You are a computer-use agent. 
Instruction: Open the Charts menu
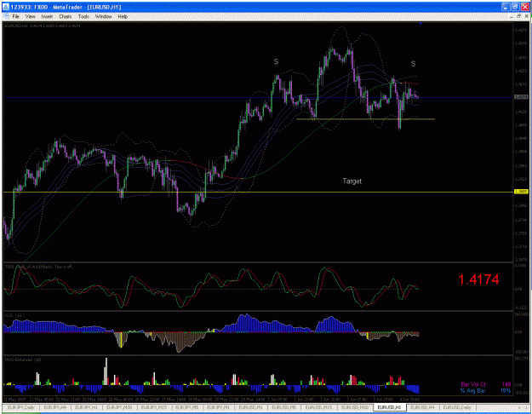[66, 16]
